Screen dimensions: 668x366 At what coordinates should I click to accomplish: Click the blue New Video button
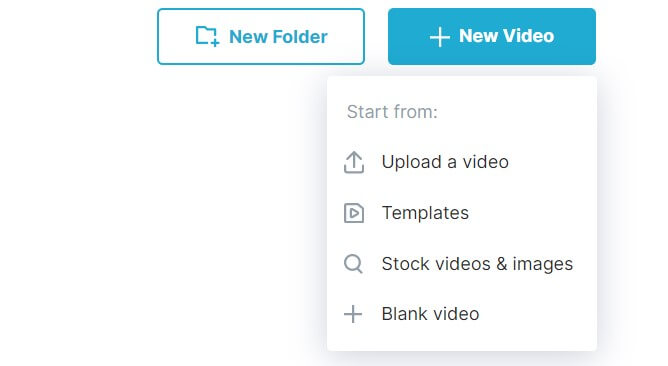tap(492, 37)
